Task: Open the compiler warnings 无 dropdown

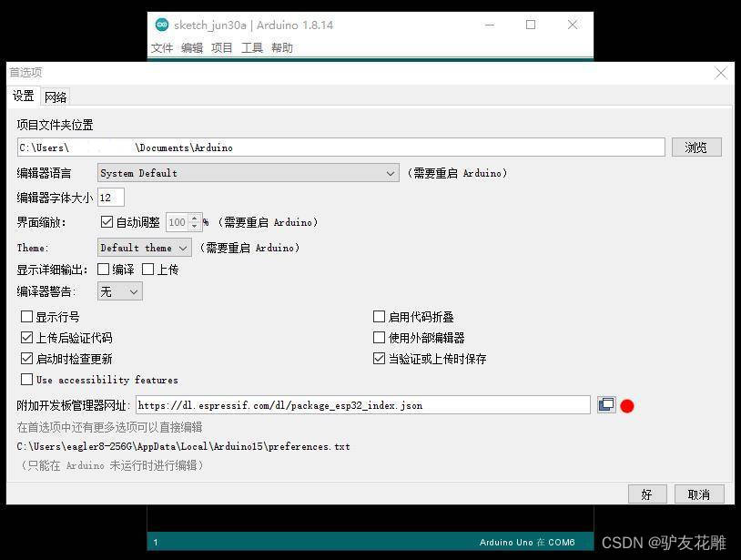Action: point(120,291)
